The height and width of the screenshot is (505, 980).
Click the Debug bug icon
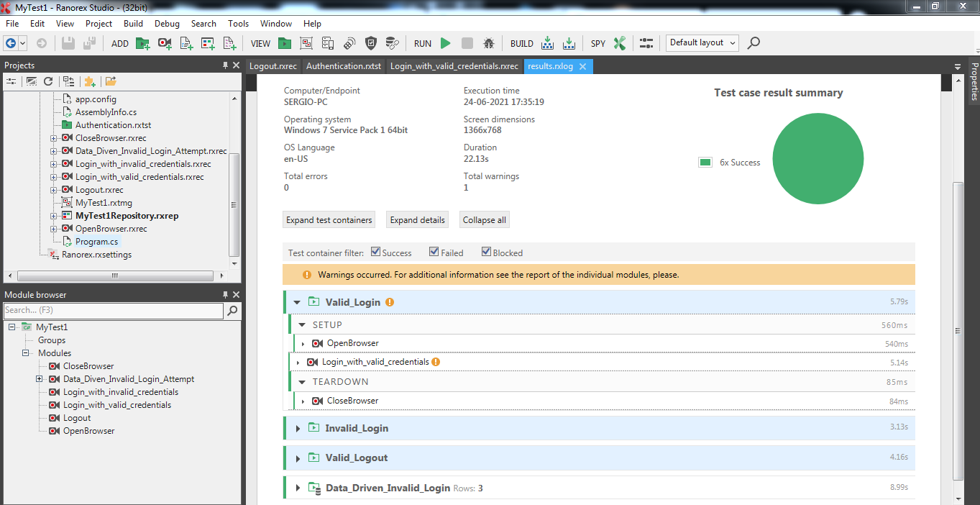click(489, 43)
